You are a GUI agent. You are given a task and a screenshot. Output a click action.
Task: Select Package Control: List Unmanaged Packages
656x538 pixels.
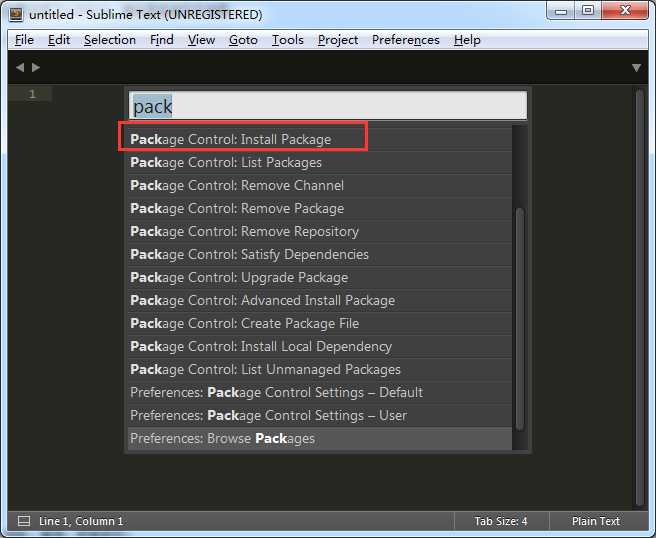(x=320, y=369)
